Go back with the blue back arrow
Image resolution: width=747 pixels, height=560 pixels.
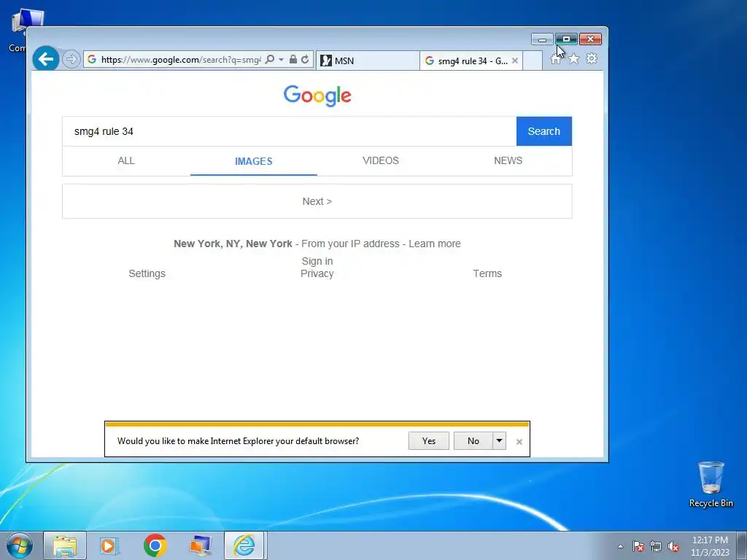click(x=46, y=59)
